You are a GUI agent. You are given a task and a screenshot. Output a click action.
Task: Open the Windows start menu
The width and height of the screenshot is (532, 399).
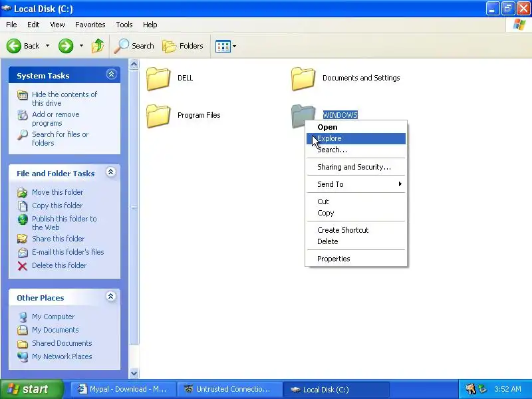[31, 389]
